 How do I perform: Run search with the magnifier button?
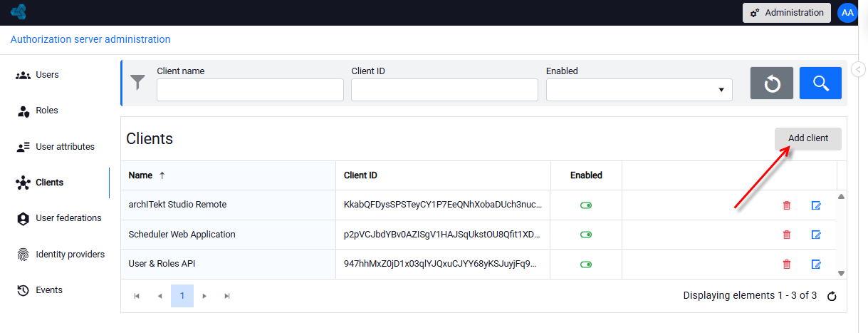(x=820, y=83)
